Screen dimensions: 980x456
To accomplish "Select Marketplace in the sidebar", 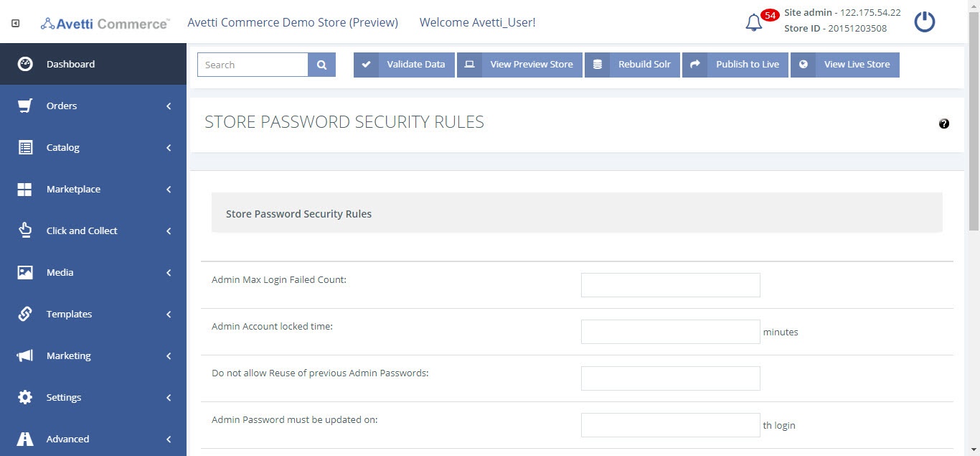I will click(93, 189).
